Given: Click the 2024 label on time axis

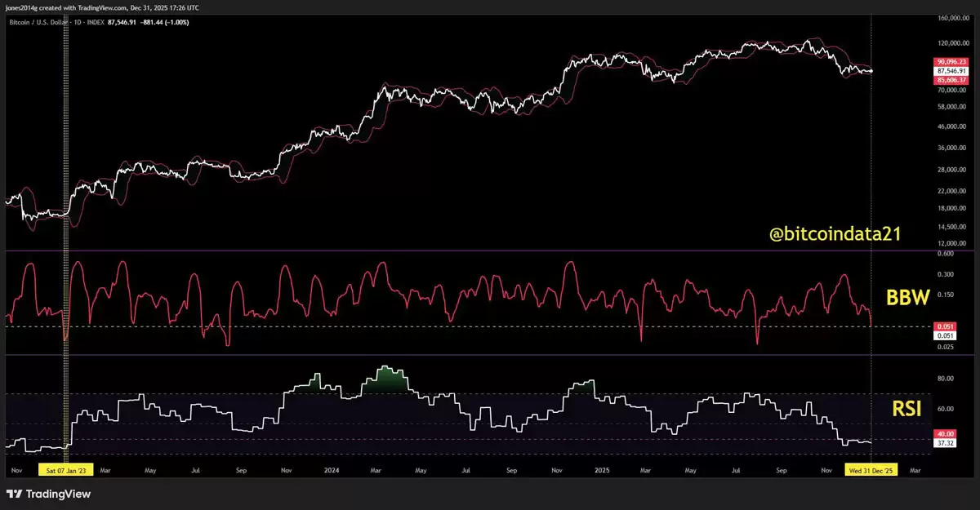Looking at the screenshot, I should [331, 471].
